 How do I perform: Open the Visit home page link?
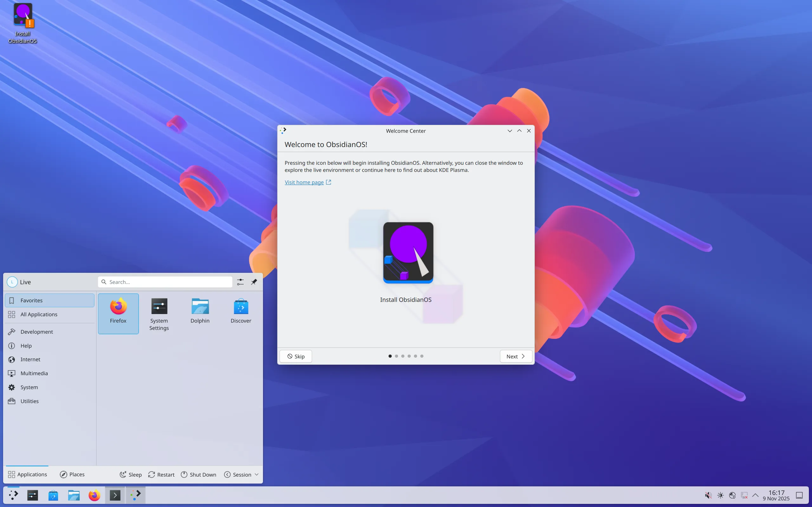point(304,182)
